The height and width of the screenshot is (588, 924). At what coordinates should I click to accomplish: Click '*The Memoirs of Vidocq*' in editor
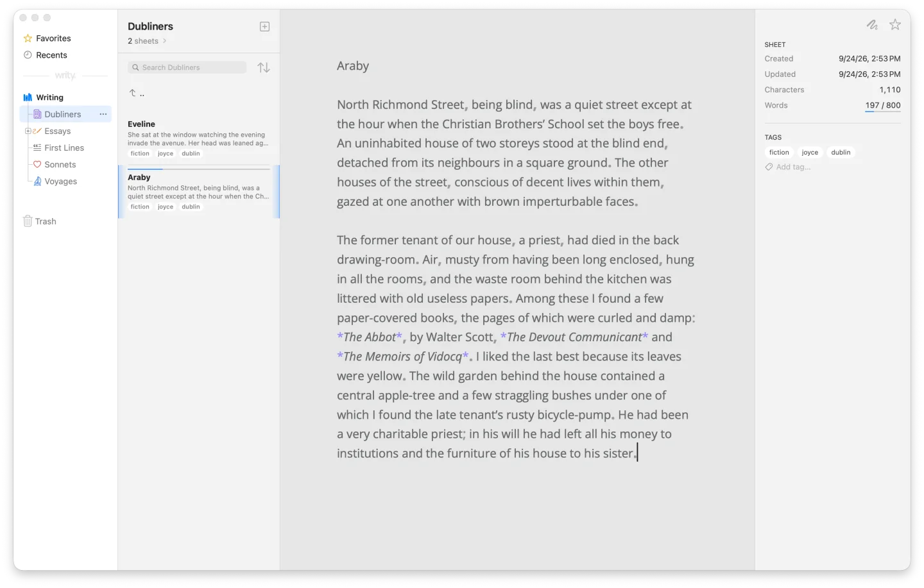[403, 357]
